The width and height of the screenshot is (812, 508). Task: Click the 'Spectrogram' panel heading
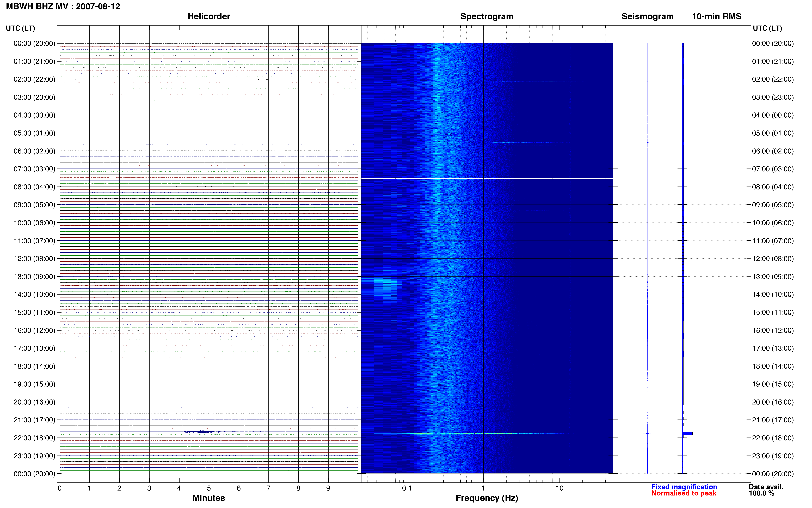[x=487, y=16]
